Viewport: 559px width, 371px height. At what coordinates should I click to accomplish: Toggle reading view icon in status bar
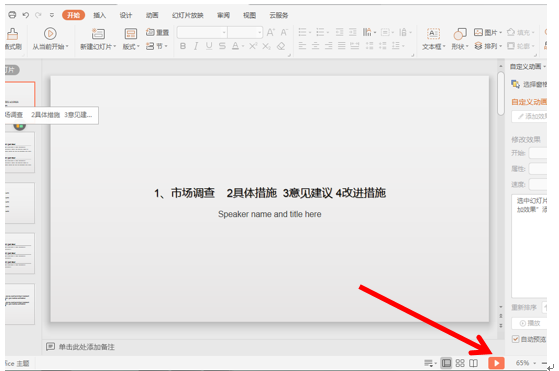pyautogui.click(x=473, y=363)
